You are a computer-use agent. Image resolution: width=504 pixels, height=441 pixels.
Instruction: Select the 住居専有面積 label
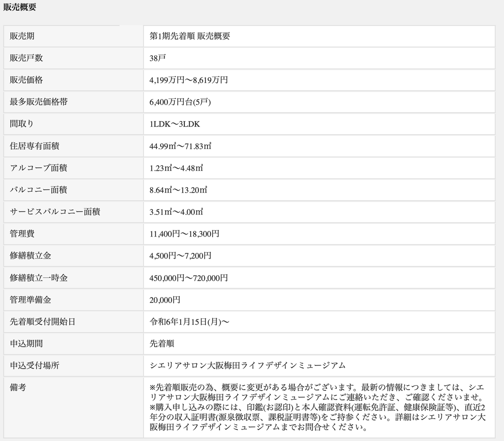[34, 146]
